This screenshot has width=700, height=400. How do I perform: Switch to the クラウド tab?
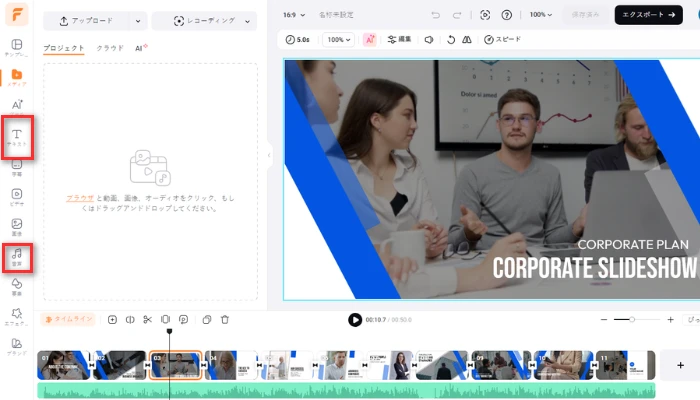[x=110, y=48]
